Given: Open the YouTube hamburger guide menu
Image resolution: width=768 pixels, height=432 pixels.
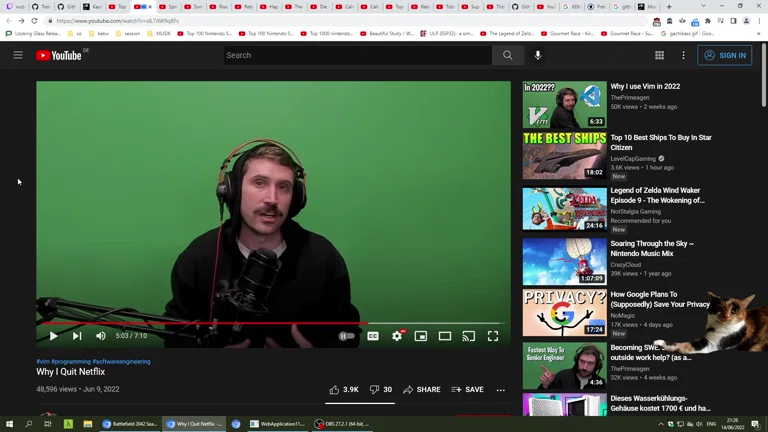Looking at the screenshot, I should (18, 55).
